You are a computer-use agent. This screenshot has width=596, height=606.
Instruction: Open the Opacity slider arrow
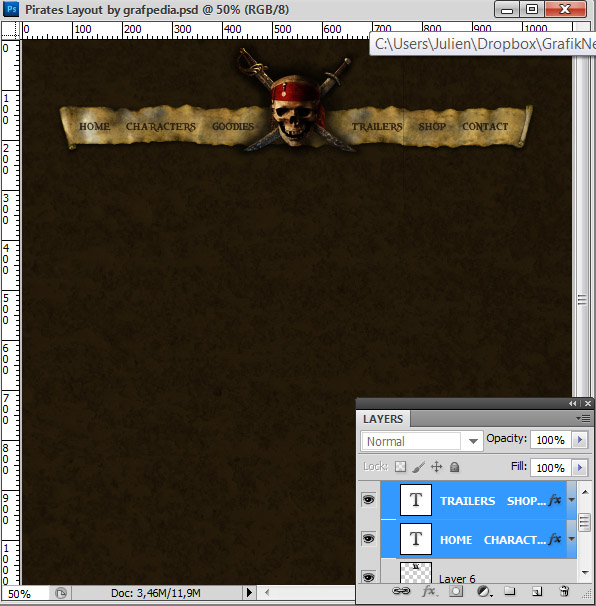click(580, 440)
